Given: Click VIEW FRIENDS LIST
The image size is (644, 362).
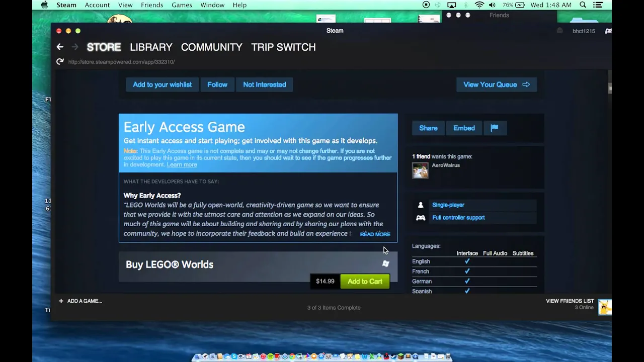Looking at the screenshot, I should click(x=570, y=301).
